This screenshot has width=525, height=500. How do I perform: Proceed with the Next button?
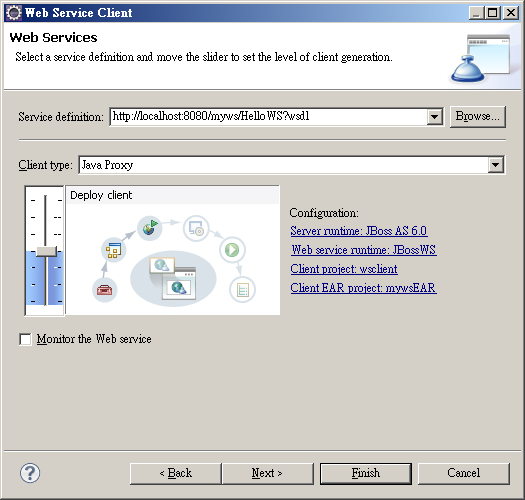click(x=268, y=474)
